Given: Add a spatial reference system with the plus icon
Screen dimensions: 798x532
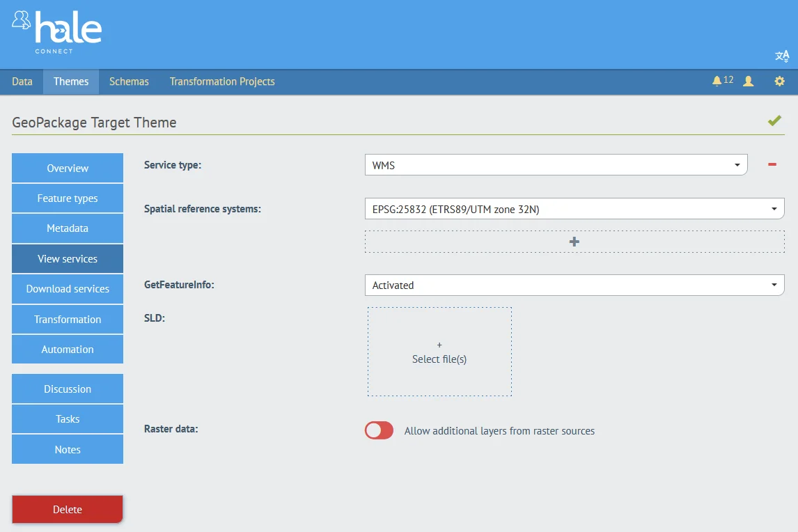Looking at the screenshot, I should (x=574, y=242).
